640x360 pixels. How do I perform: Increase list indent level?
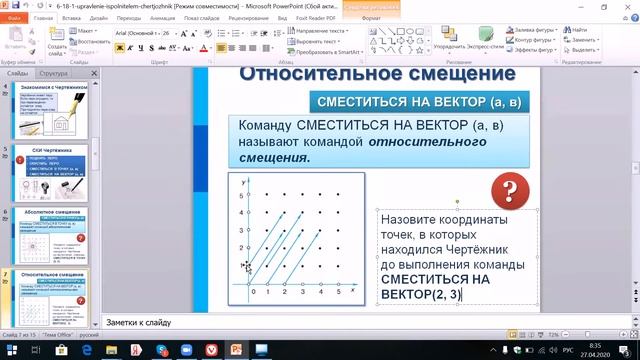pyautogui.click(x=264, y=33)
